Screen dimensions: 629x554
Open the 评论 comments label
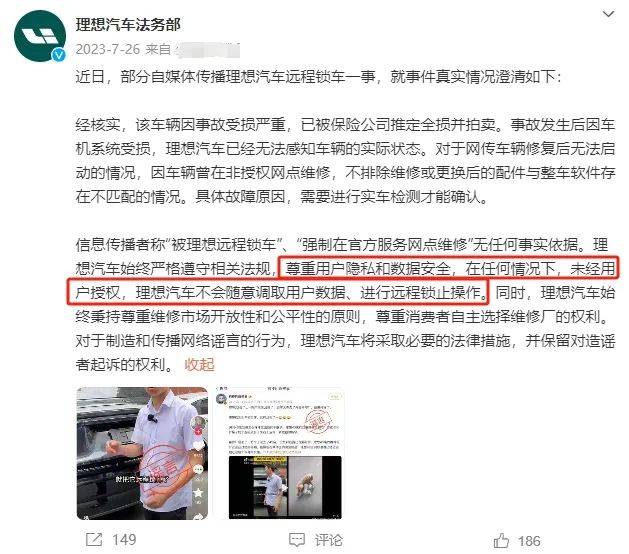pyautogui.click(x=329, y=540)
